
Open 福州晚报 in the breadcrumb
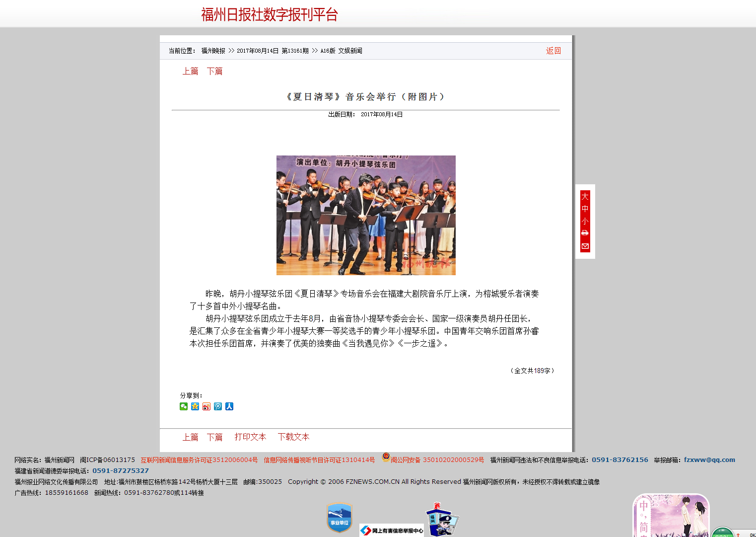213,51
